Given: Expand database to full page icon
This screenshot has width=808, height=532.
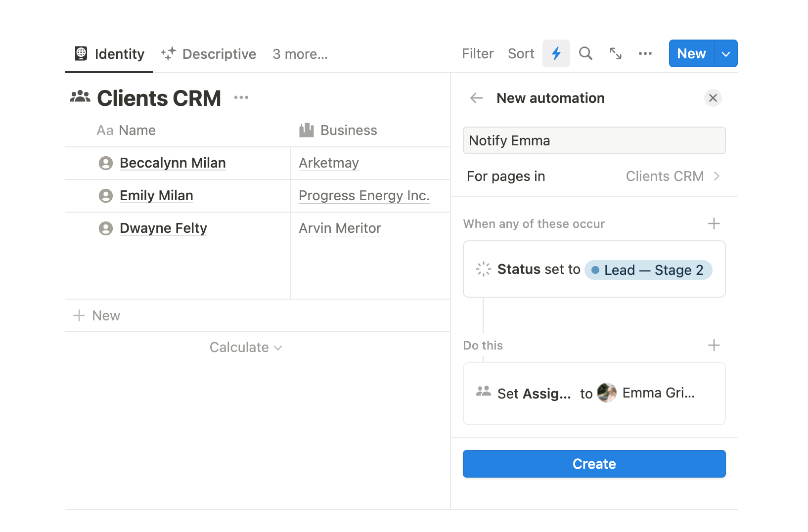Looking at the screenshot, I should pos(615,53).
